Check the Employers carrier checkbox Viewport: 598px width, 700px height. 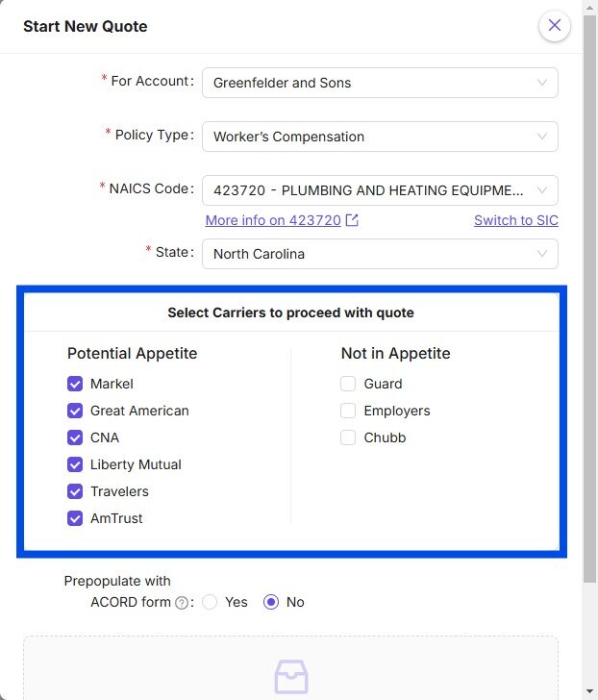pyautogui.click(x=348, y=411)
